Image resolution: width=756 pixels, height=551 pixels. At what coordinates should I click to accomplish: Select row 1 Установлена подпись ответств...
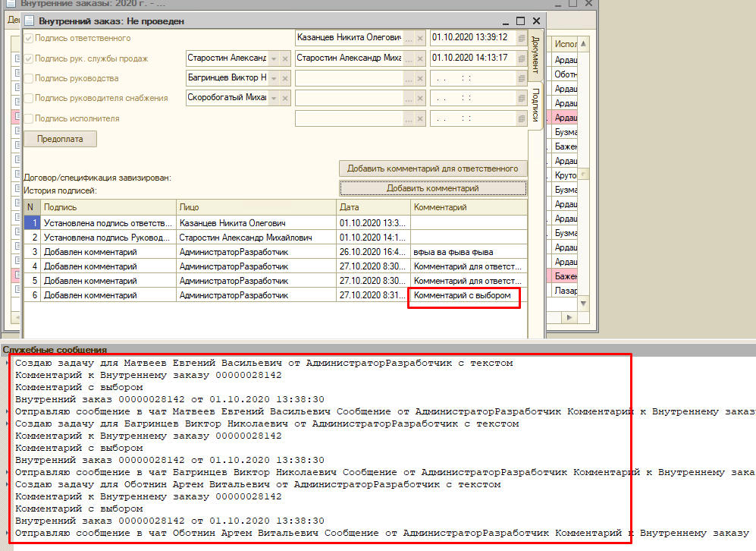pos(108,223)
